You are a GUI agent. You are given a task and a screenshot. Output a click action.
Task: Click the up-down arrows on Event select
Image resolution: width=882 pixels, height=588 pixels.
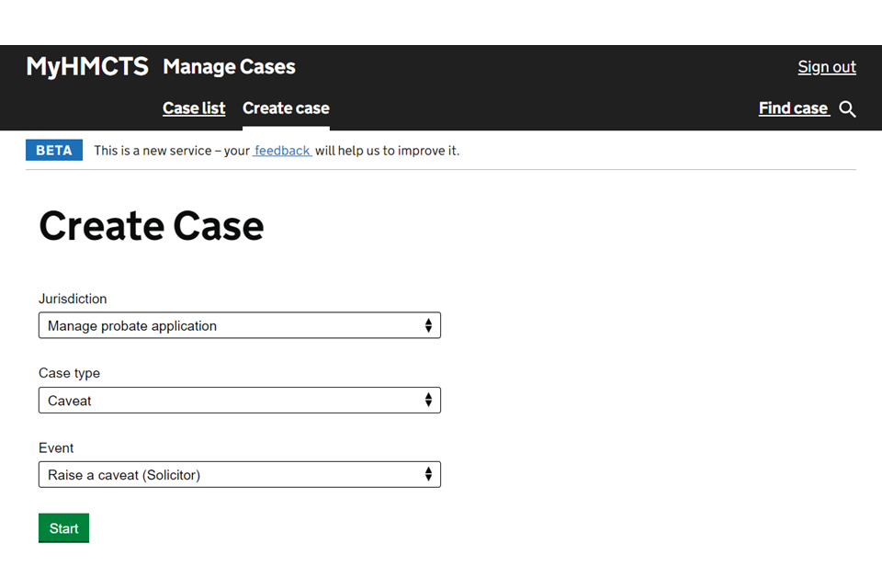point(428,475)
